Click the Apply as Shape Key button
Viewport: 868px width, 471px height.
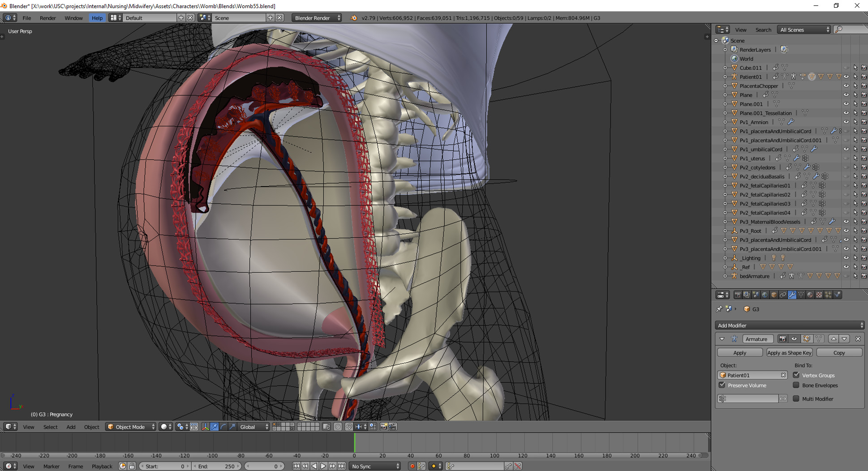point(789,353)
